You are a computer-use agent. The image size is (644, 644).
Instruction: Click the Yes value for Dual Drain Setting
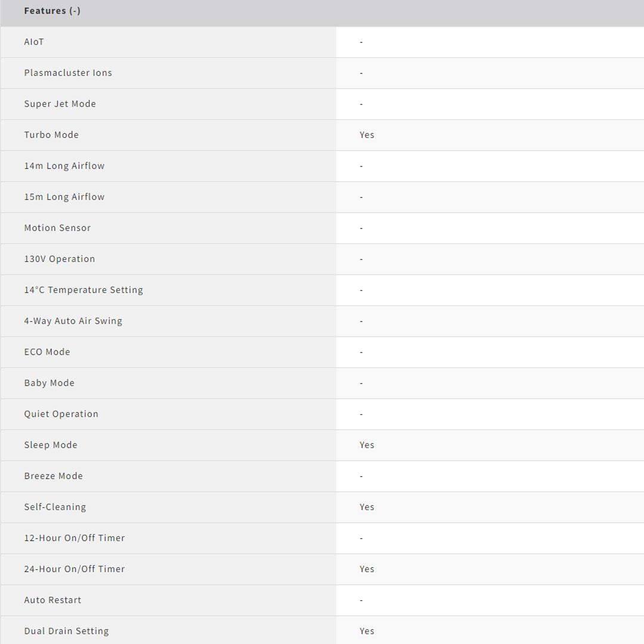click(367, 631)
